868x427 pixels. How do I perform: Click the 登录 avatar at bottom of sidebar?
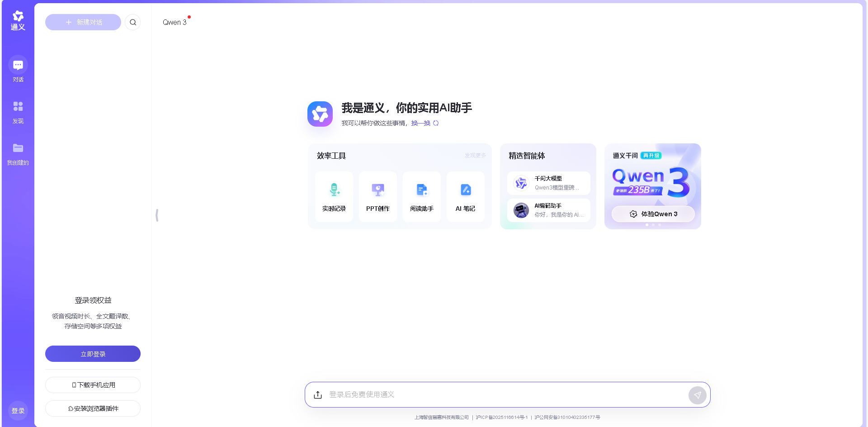(x=18, y=410)
